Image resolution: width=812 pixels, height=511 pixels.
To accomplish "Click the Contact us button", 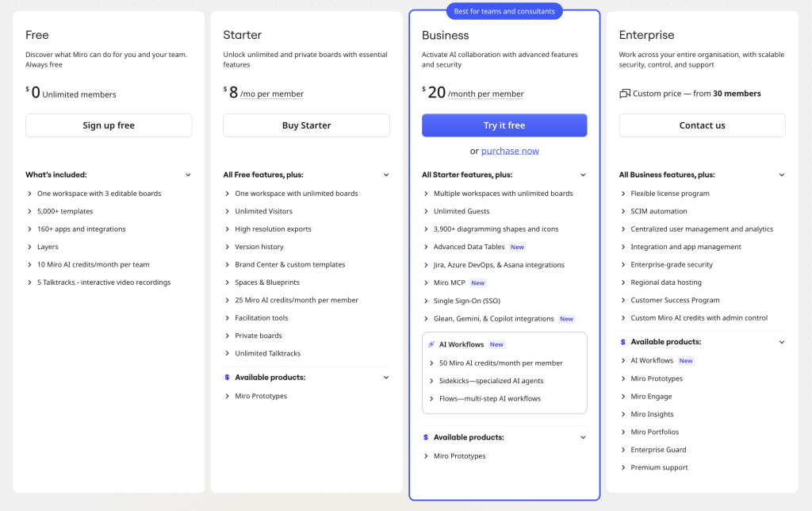I will (x=702, y=125).
